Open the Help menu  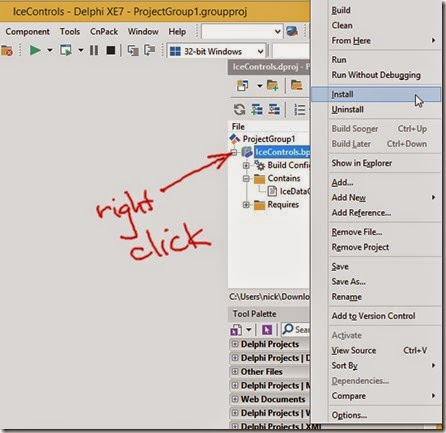click(177, 32)
